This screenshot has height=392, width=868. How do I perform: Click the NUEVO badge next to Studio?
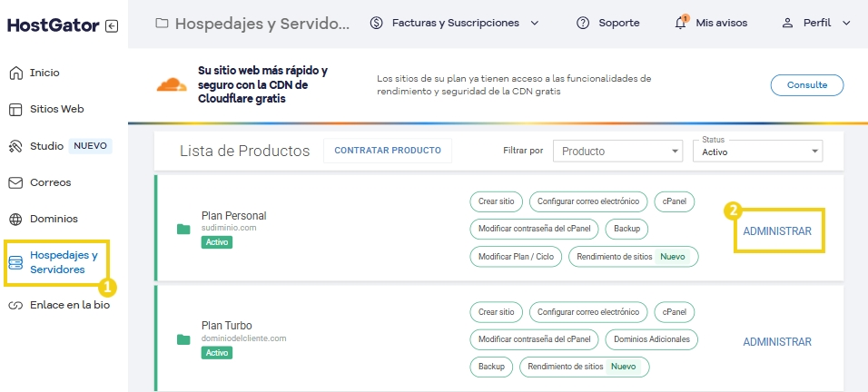coord(90,146)
